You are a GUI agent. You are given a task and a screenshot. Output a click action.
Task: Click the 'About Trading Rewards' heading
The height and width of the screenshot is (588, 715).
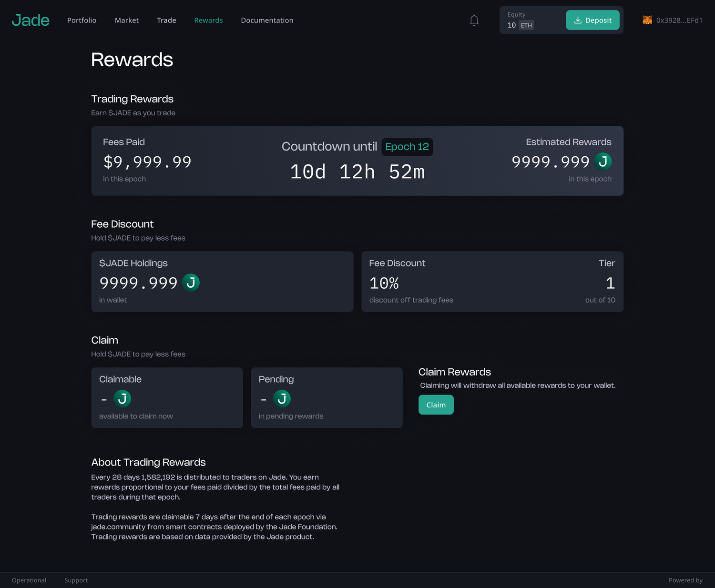(x=148, y=462)
